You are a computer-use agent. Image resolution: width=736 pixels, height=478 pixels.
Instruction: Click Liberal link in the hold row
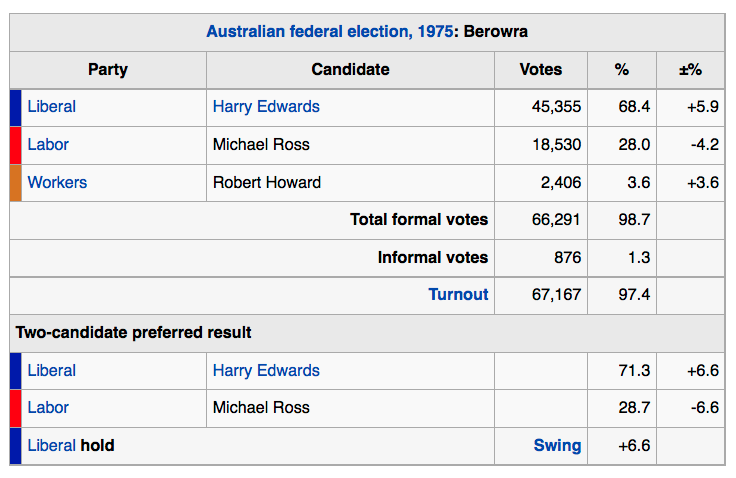point(51,446)
